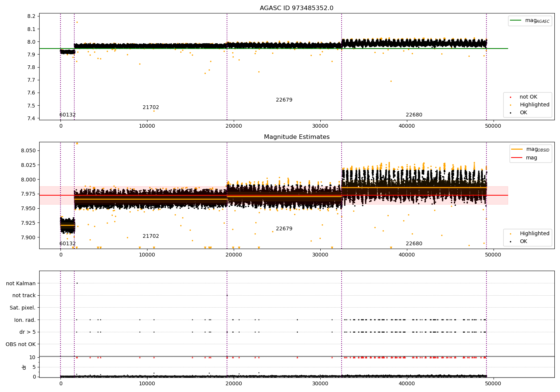The height and width of the screenshot is (392, 560).
Task: Click dr axis tick 10 in bottom plot
Action: (32, 358)
